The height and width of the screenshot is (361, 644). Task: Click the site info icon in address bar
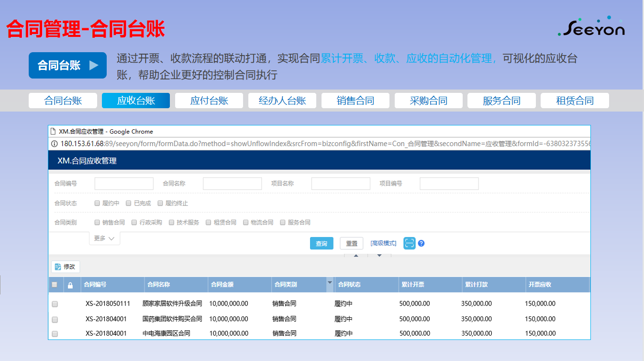(x=55, y=144)
